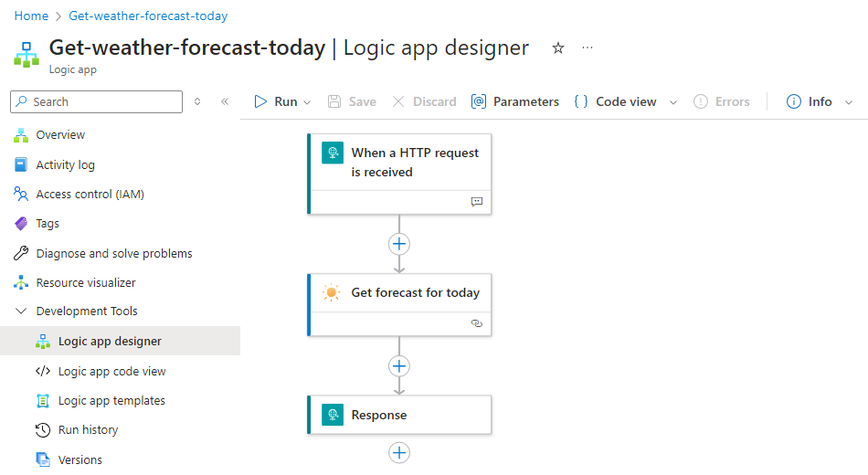Click the Save floppy disk icon
The width and height of the screenshot is (868, 475).
(x=334, y=102)
